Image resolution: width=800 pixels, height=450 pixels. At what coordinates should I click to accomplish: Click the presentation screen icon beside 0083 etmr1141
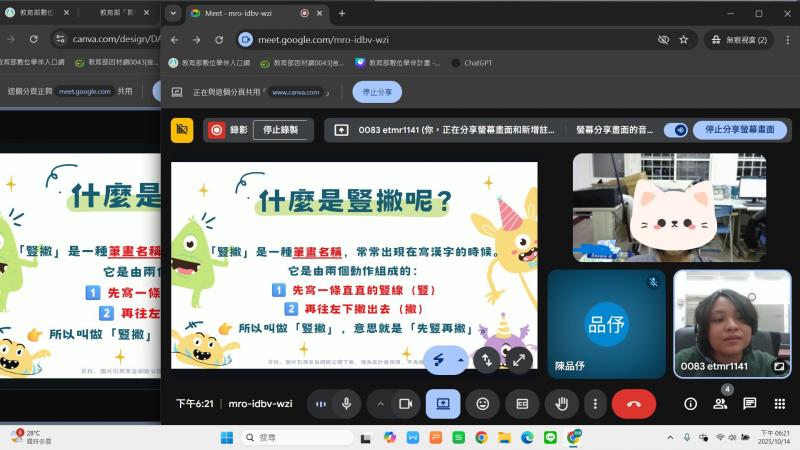[x=341, y=130]
